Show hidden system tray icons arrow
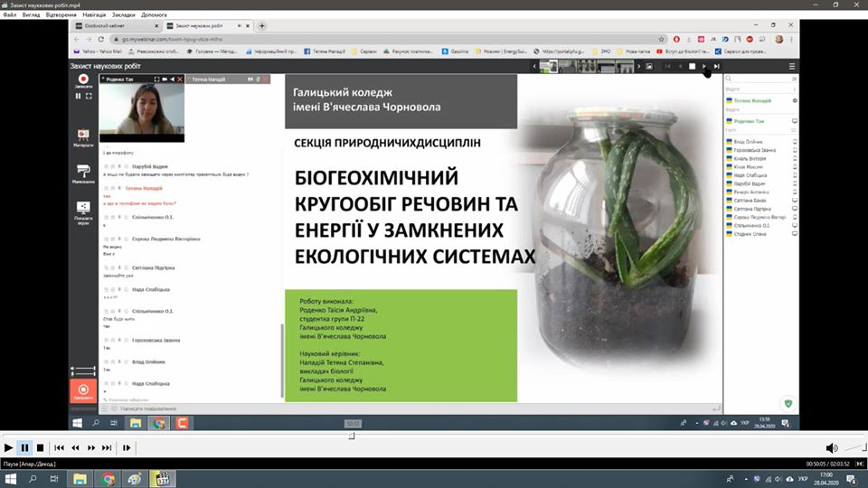Viewport: 868px width, 488px height. [746, 479]
